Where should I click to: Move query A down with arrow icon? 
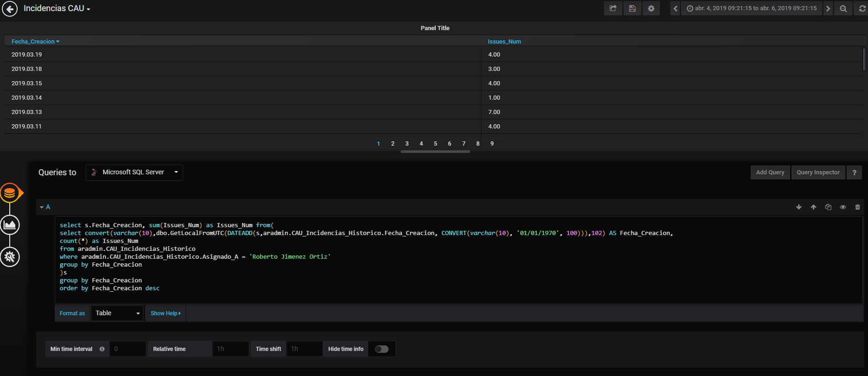pyautogui.click(x=799, y=207)
